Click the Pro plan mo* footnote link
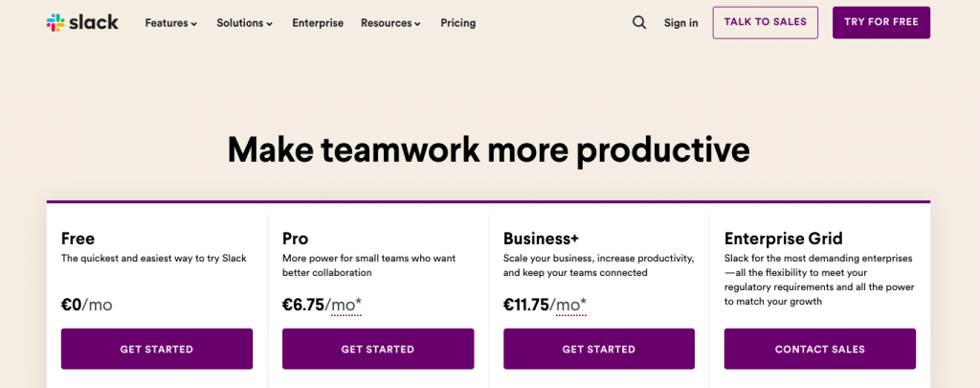The height and width of the screenshot is (388, 980). 345,306
